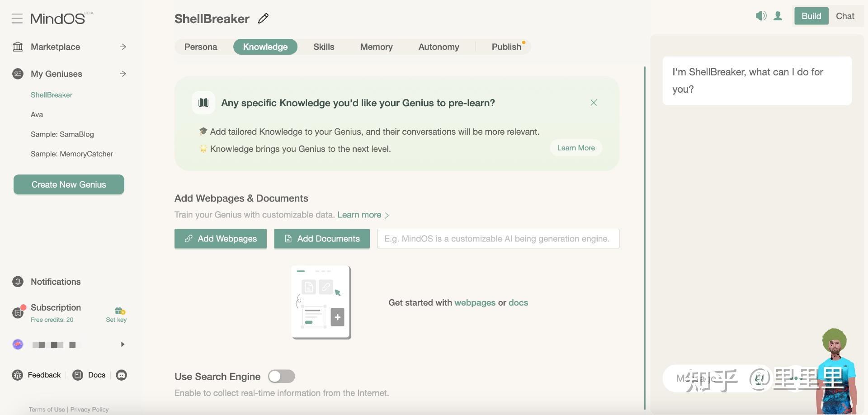
Task: Expand the Marketplace arrow
Action: tap(123, 47)
